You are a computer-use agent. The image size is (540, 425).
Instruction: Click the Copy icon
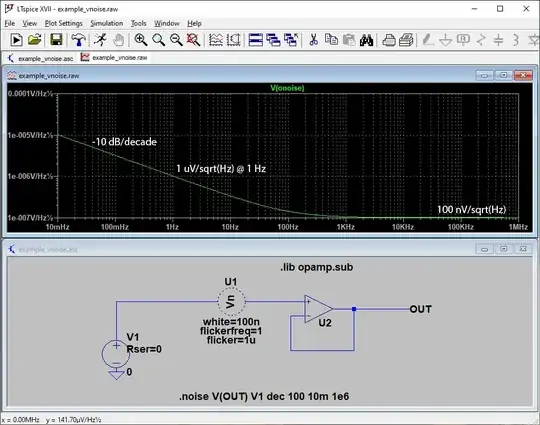point(331,40)
